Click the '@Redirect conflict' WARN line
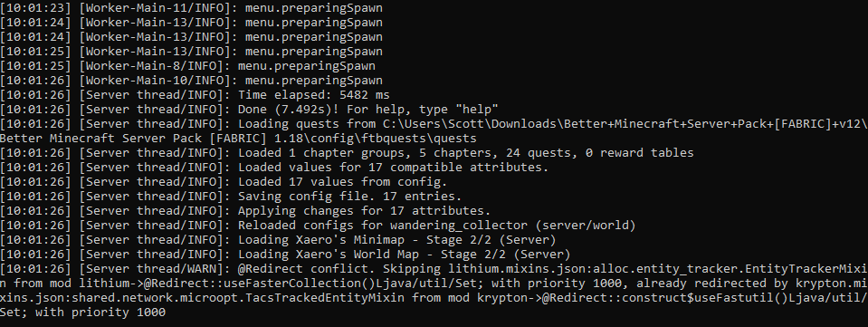Image resolution: width=868 pixels, height=327 pixels. (434, 267)
